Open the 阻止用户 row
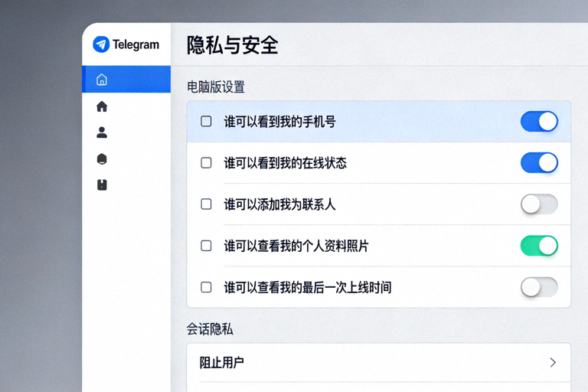This screenshot has height=392, width=588. pos(379,362)
